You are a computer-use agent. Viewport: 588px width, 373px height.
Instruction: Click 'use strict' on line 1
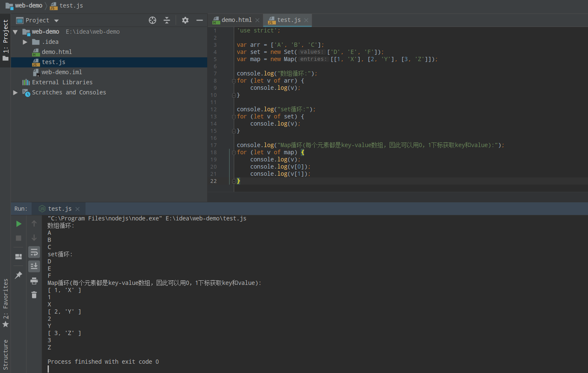point(258,30)
